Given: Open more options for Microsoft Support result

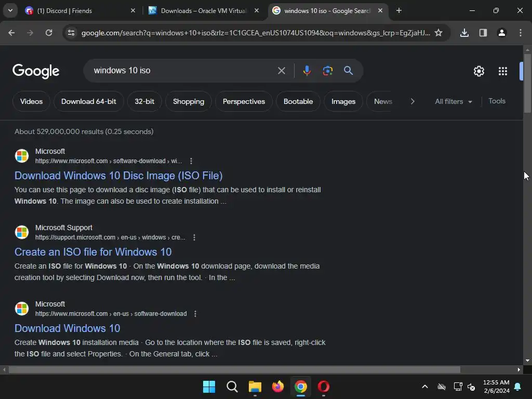Looking at the screenshot, I should click(x=194, y=237).
